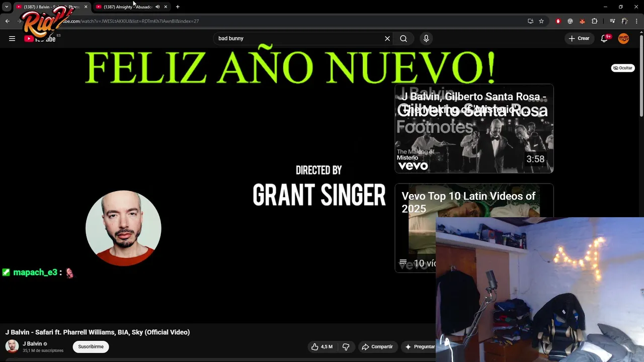Close the Almighty Abusadora tab
Screen dimensions: 644x362
(166, 7)
